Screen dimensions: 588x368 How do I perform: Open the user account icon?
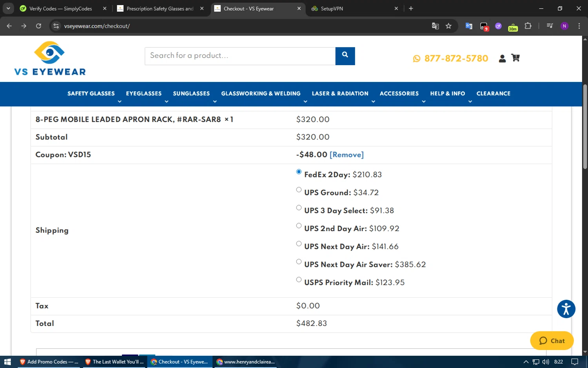pos(502,58)
